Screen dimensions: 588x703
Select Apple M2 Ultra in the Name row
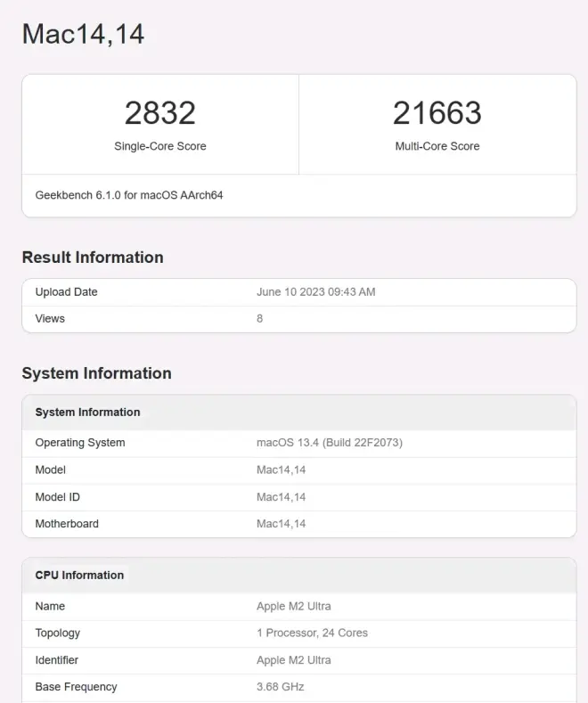pyautogui.click(x=293, y=607)
